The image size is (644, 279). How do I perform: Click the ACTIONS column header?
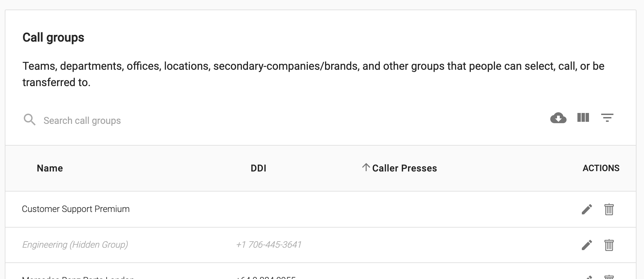pyautogui.click(x=601, y=168)
